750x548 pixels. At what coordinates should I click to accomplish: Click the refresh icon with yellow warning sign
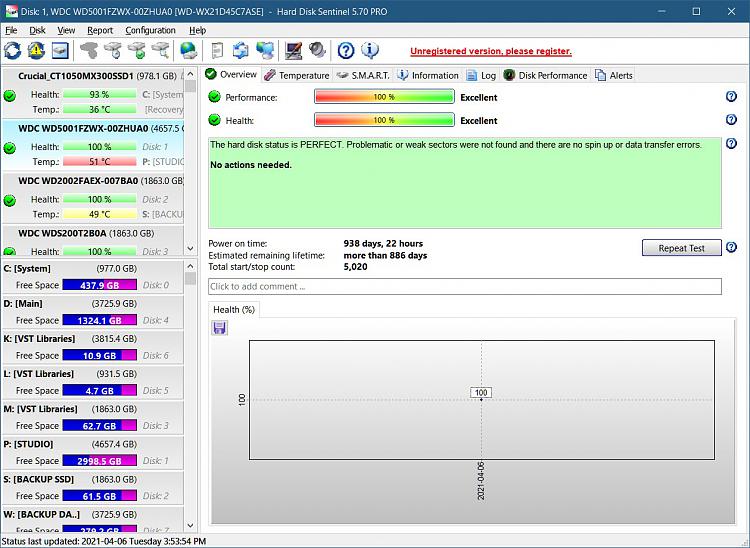click(x=36, y=50)
